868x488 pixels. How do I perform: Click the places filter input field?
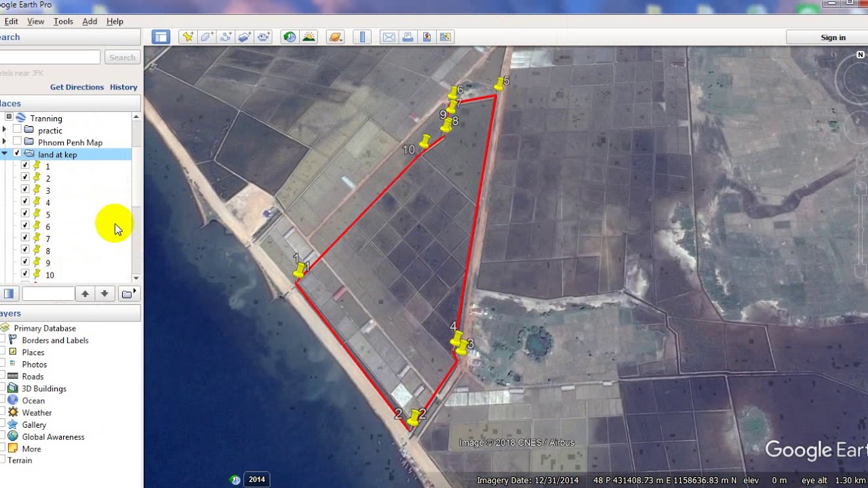(47, 293)
